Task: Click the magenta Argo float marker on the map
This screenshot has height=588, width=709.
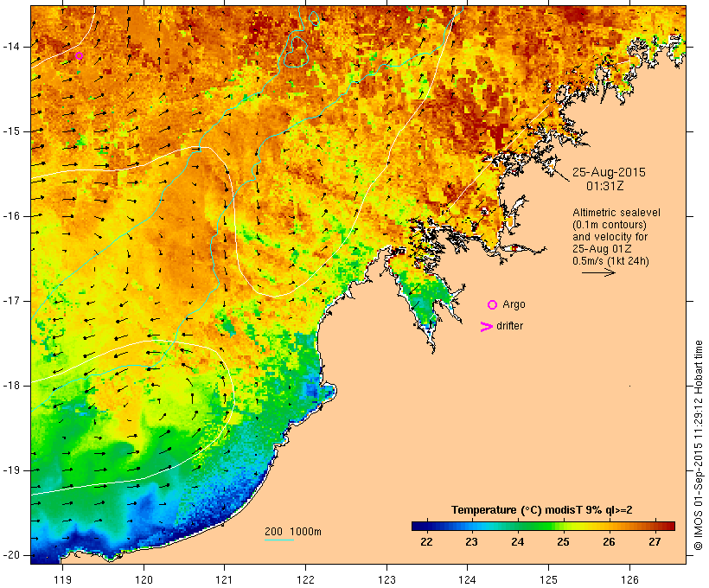Action: tap(80, 56)
